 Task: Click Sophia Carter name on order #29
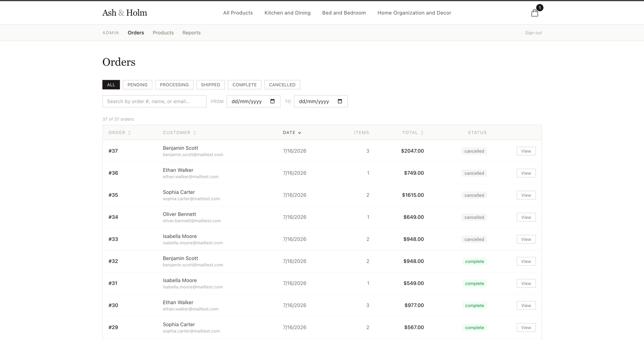pyautogui.click(x=179, y=324)
